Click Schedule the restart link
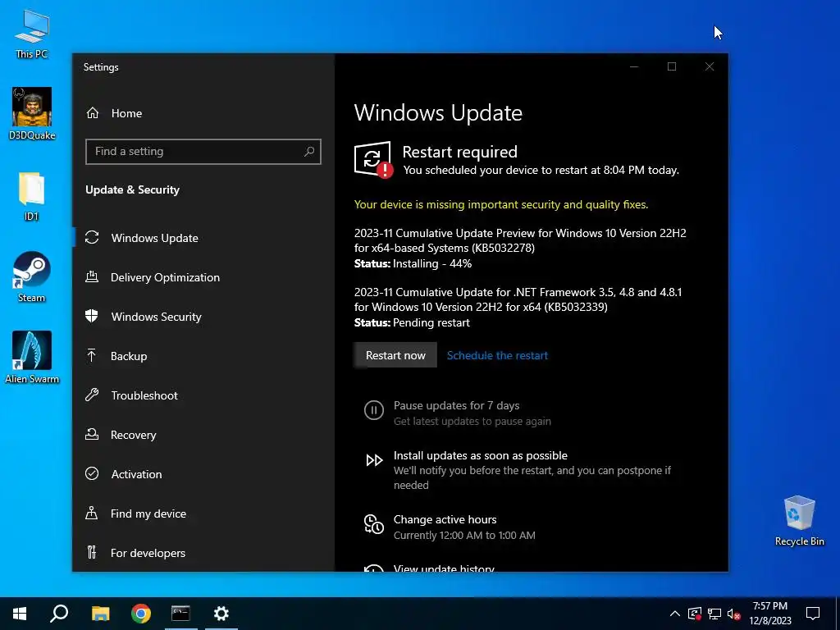840x630 pixels. coord(497,355)
